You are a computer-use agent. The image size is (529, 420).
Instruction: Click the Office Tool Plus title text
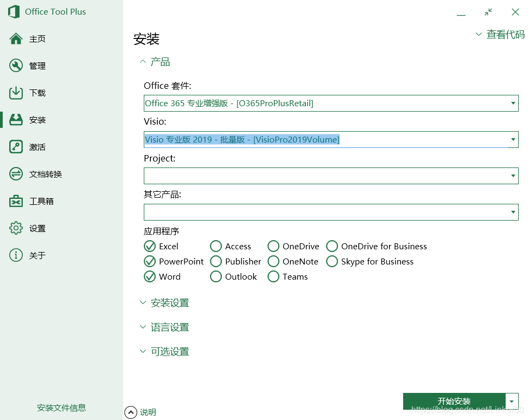tap(55, 12)
